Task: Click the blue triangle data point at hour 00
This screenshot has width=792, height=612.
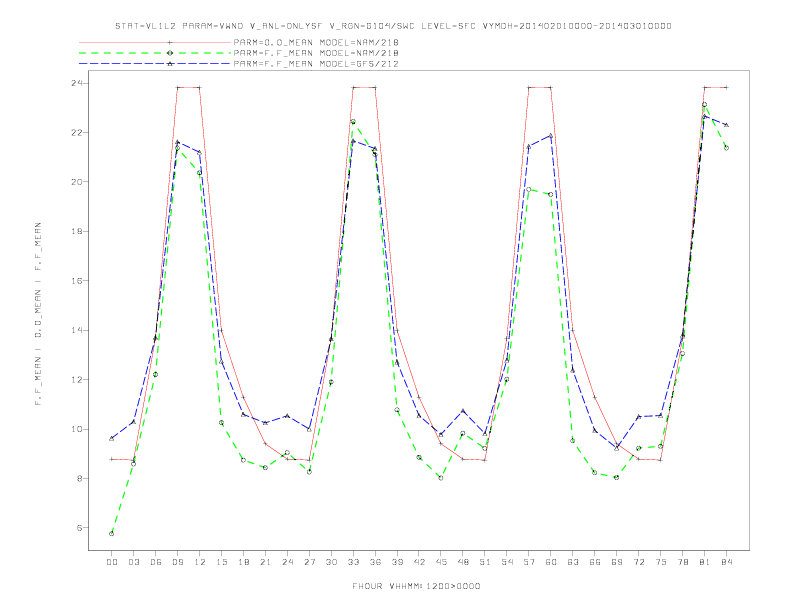Action: [112, 438]
